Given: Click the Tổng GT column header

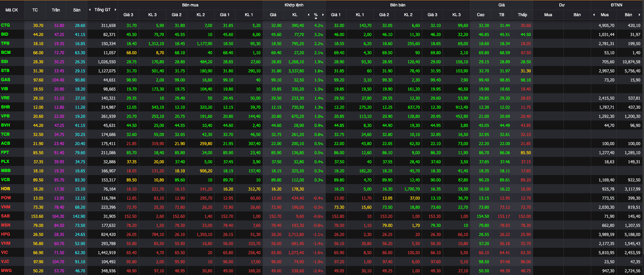Looking at the screenshot, I should coord(103,10).
